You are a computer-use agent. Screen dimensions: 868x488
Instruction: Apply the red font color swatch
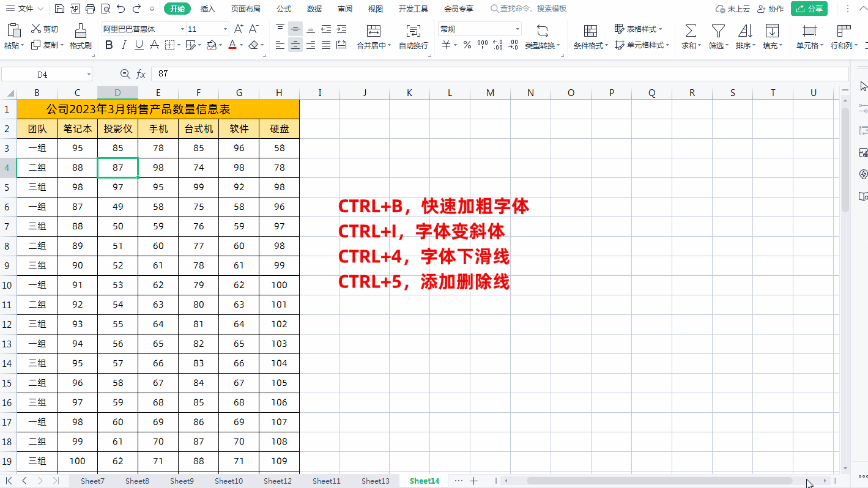coord(232,45)
